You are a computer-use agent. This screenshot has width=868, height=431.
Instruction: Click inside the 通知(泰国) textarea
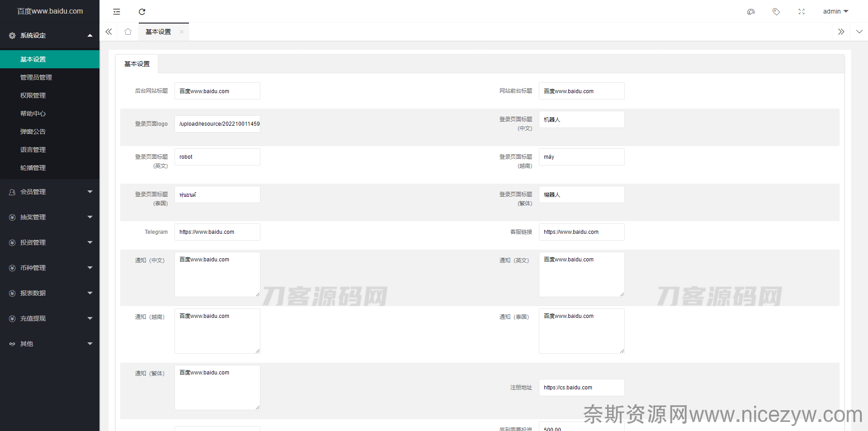pyautogui.click(x=582, y=331)
